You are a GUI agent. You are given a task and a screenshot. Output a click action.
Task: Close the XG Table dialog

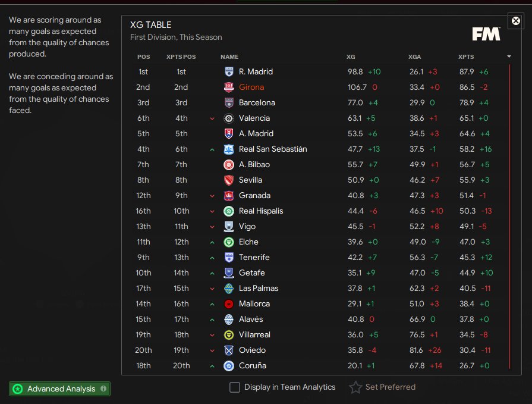pyautogui.click(x=516, y=21)
